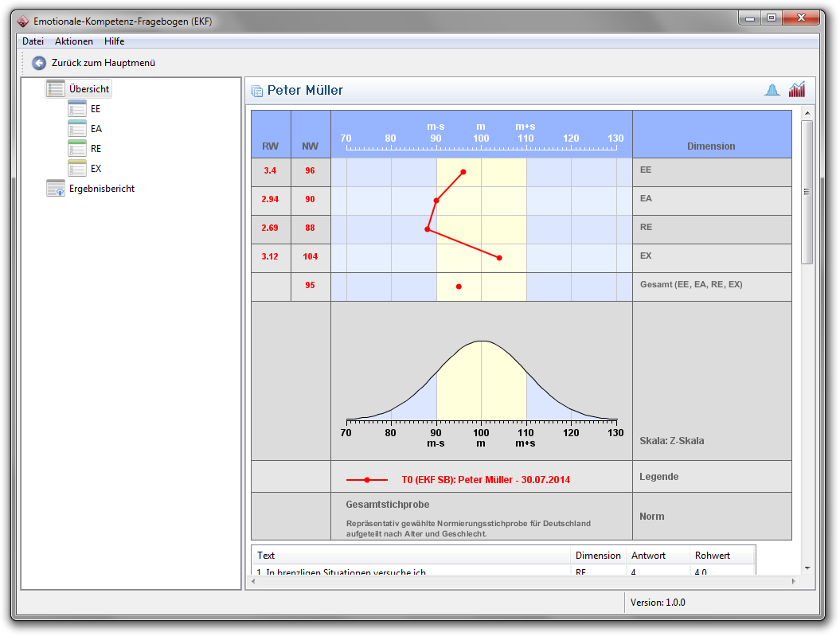The height and width of the screenshot is (636, 840).
Task: Maximize the EKF window
Action: (772, 18)
